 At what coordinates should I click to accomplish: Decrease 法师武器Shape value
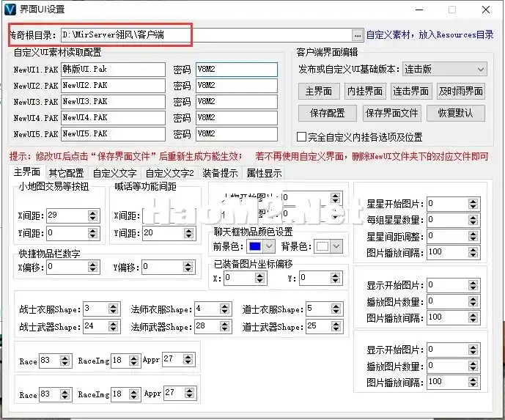[225, 329]
